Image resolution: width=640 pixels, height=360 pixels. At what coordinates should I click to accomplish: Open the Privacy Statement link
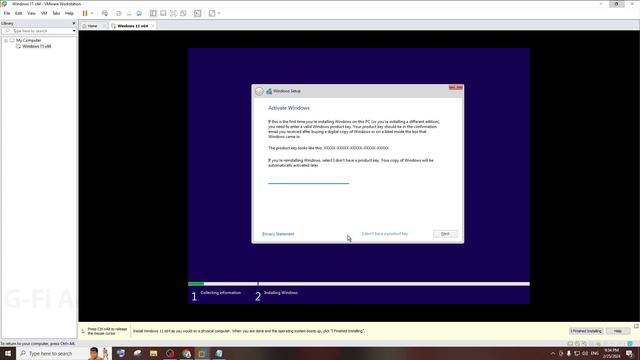pyautogui.click(x=278, y=234)
